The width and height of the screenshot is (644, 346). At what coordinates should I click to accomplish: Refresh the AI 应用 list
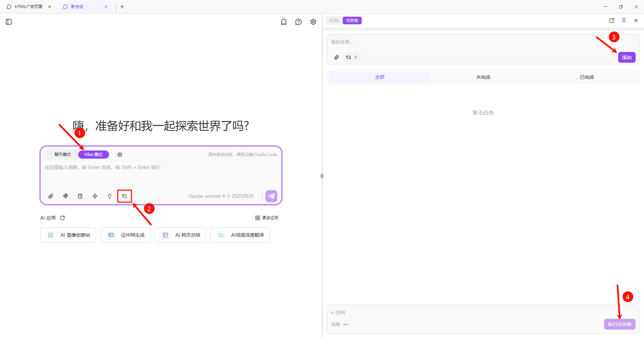click(x=62, y=218)
